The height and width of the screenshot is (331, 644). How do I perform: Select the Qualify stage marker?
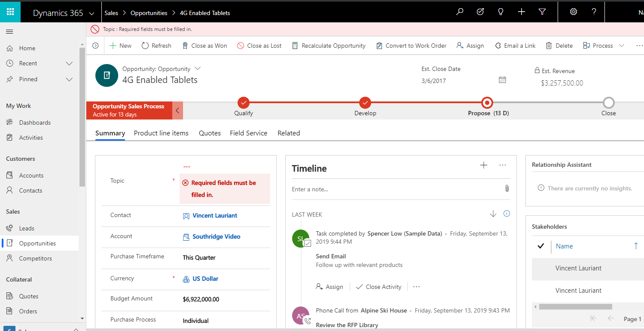tap(244, 103)
